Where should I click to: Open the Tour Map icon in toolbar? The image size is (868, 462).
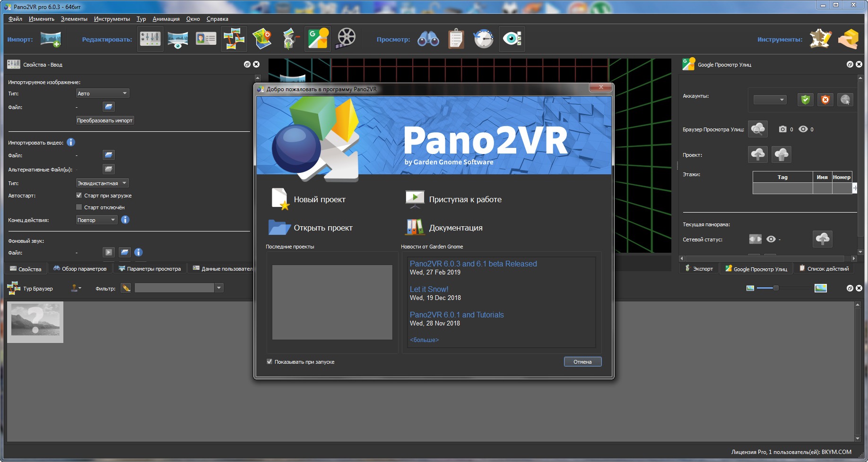tap(262, 39)
